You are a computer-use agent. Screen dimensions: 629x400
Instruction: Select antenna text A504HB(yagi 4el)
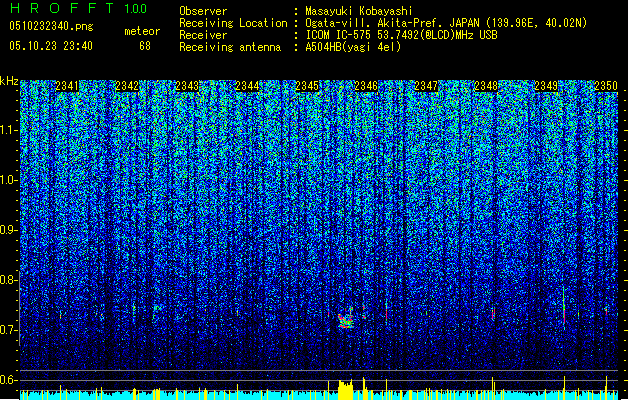(x=353, y=47)
